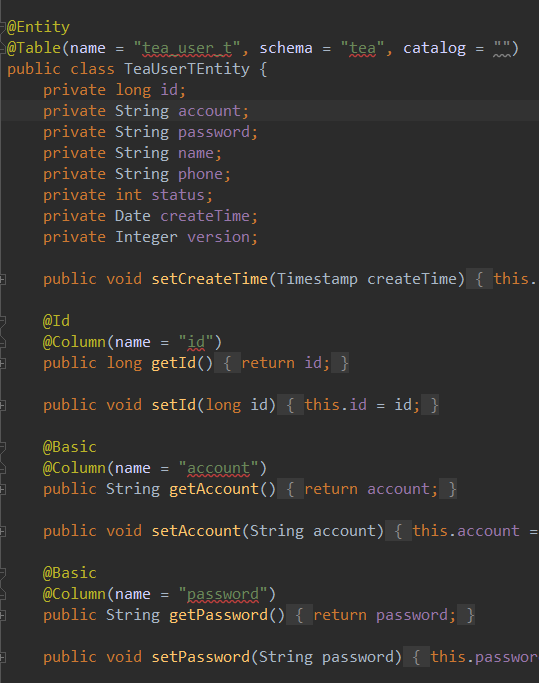
Task: Click the getPassword method name
Action: point(218,615)
